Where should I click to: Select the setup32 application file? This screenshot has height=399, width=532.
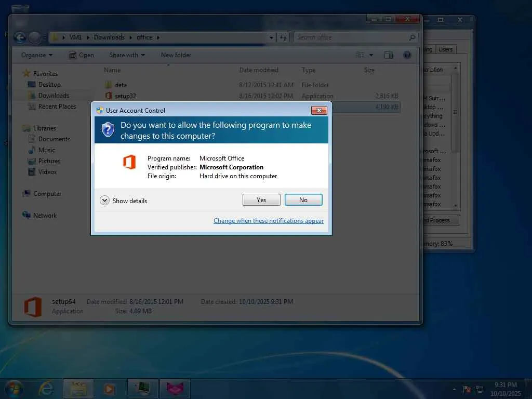point(251,96)
